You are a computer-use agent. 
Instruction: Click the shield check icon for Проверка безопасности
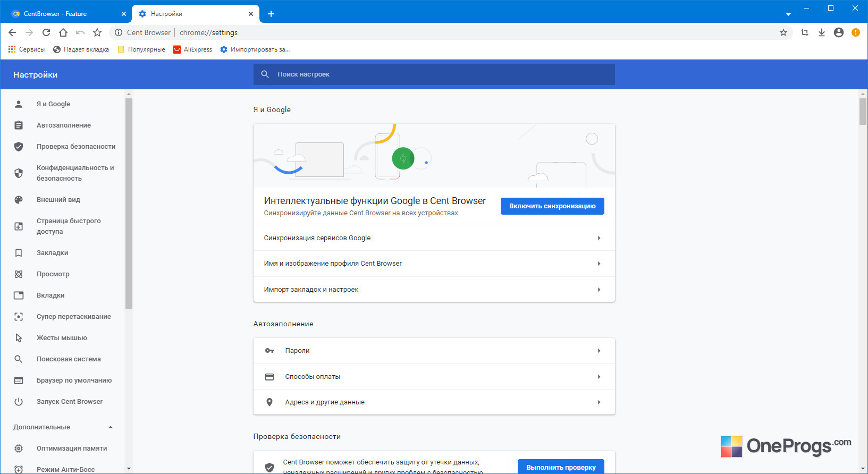pyautogui.click(x=19, y=147)
